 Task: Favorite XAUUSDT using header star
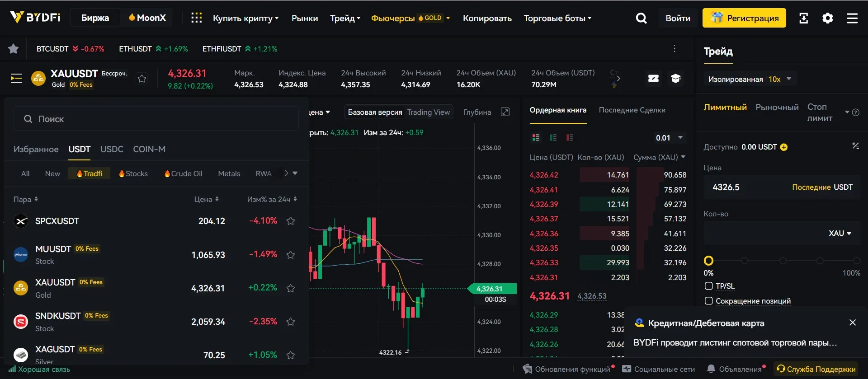(x=142, y=79)
